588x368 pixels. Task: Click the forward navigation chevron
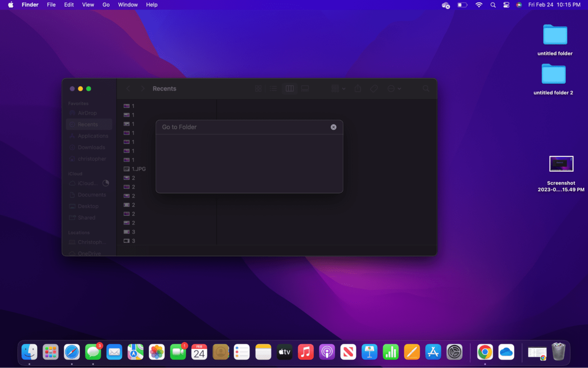pyautogui.click(x=142, y=88)
